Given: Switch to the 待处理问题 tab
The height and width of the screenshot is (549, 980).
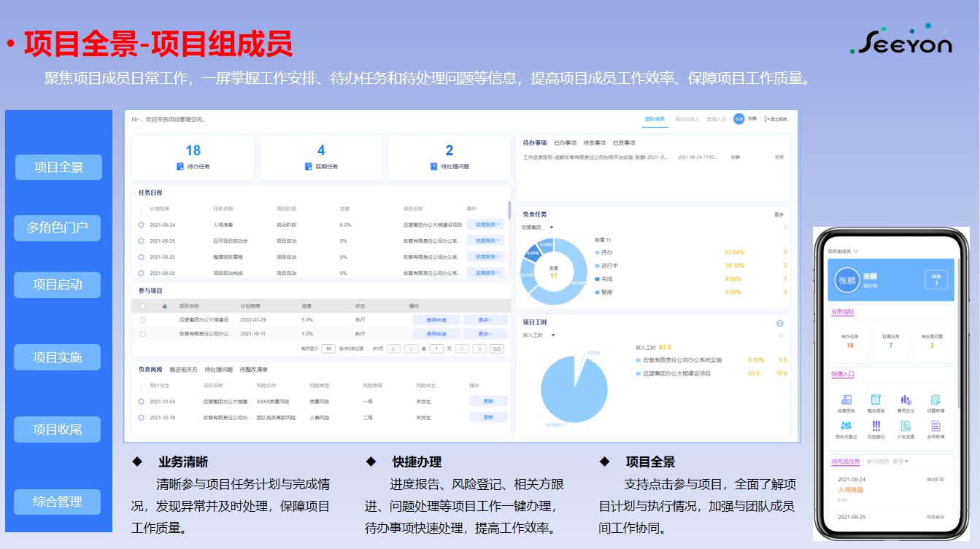Looking at the screenshot, I should (x=218, y=370).
